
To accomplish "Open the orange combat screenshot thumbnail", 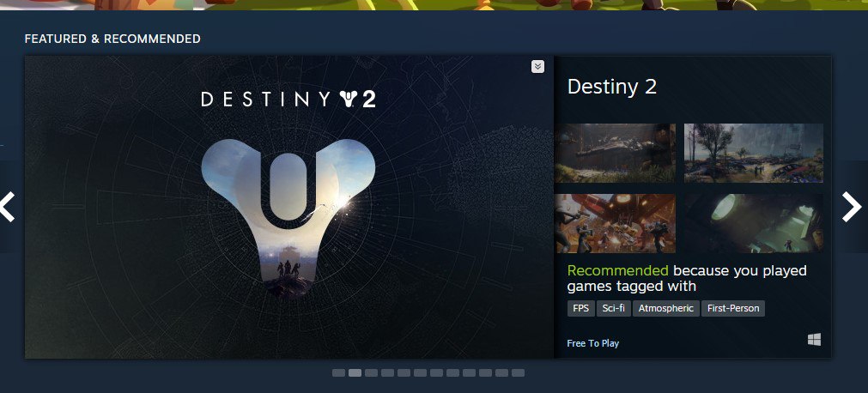I will (x=615, y=223).
